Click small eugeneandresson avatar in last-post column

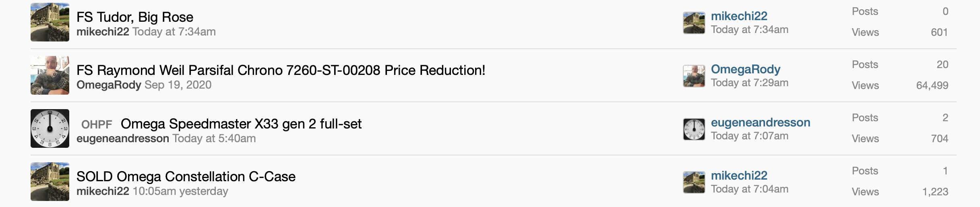point(694,129)
